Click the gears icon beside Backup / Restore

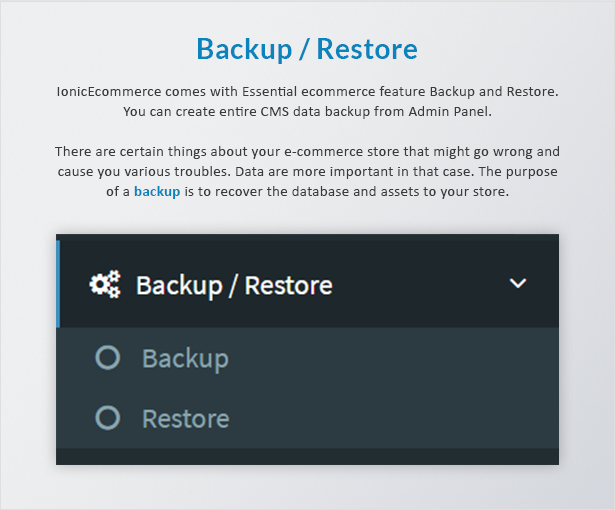pos(105,284)
